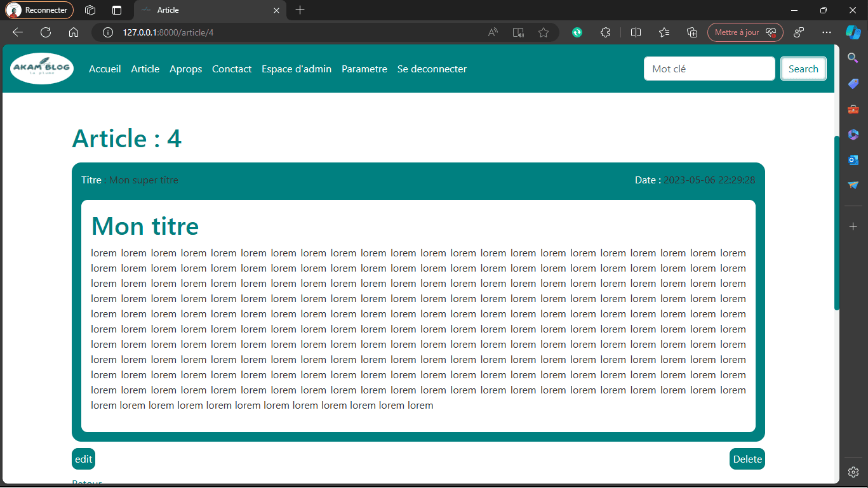Activate the split screen icon
Viewport: 868px width, 488px height.
point(636,32)
